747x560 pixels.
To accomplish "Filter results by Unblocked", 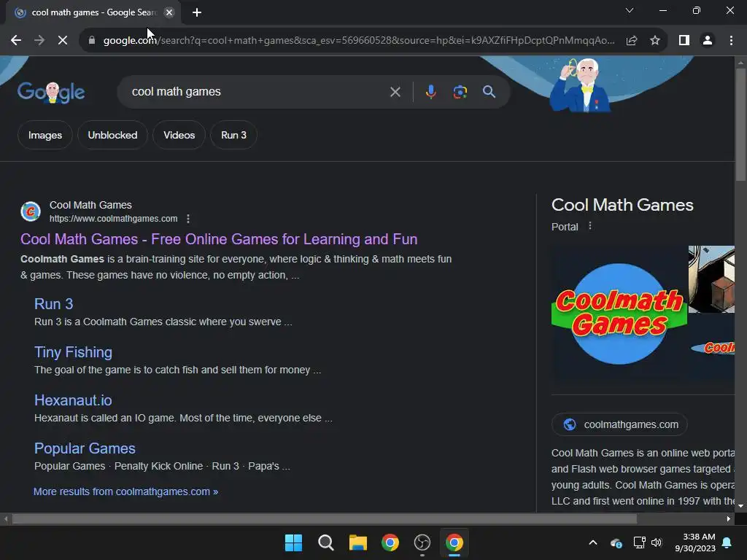I will 112,135.
